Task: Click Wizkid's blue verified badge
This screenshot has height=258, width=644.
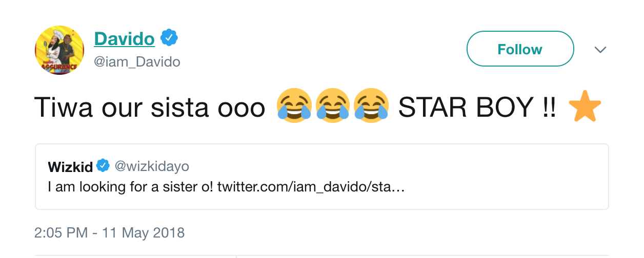Action: click(x=103, y=166)
